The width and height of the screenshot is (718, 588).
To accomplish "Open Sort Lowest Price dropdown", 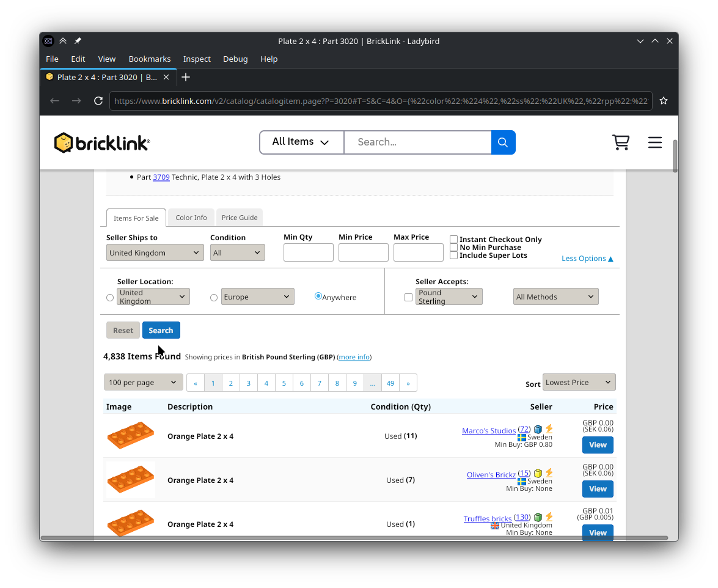I will (579, 382).
